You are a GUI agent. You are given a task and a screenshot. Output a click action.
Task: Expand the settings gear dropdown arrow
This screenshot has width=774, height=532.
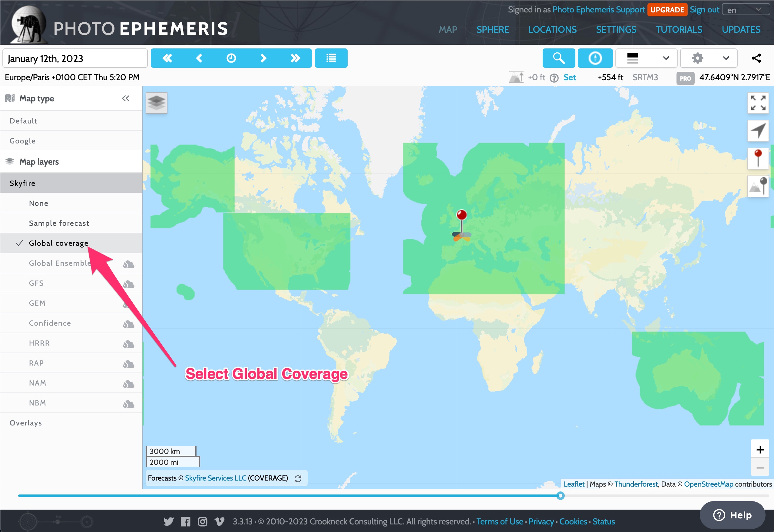coord(726,58)
